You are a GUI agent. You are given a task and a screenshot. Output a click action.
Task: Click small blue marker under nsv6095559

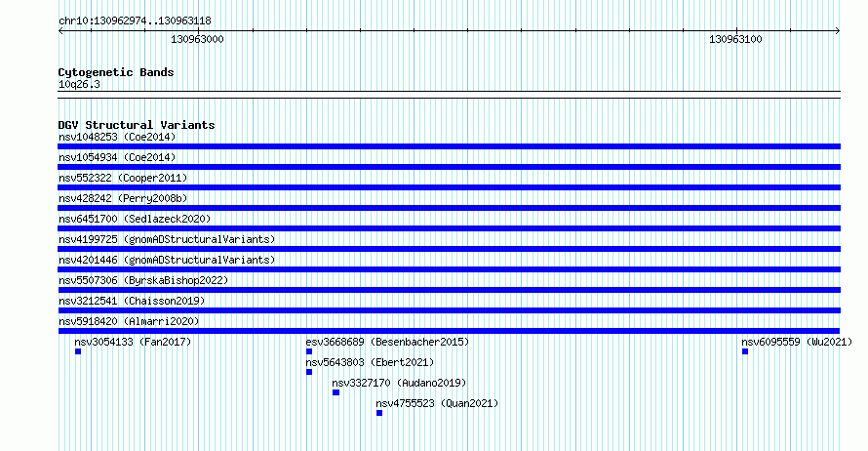click(745, 351)
